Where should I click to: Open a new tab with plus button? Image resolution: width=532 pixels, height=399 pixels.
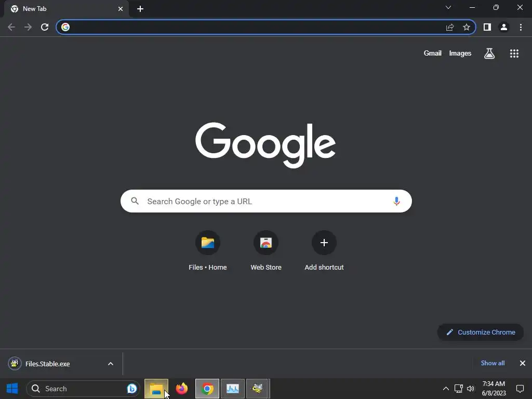[140, 9]
